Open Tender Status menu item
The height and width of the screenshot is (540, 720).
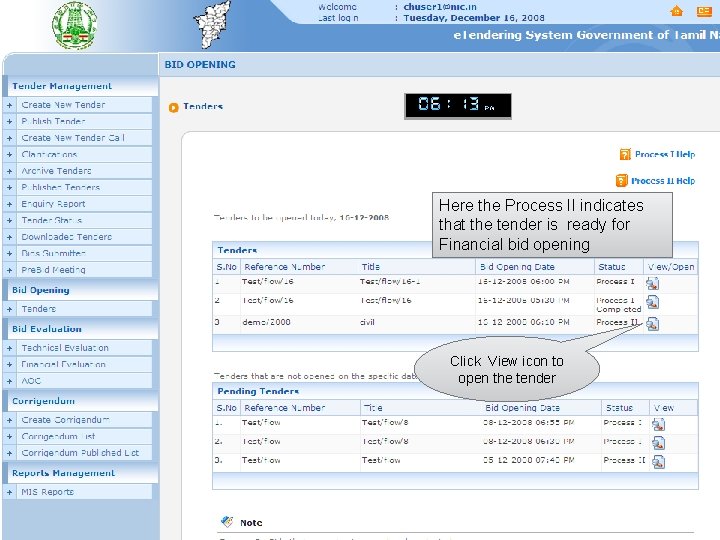[x=52, y=220]
